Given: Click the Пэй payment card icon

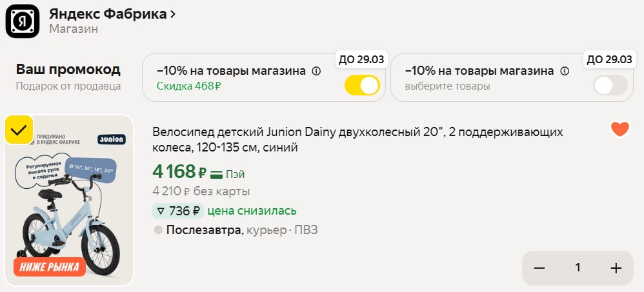Looking at the screenshot, I should coord(217,174).
